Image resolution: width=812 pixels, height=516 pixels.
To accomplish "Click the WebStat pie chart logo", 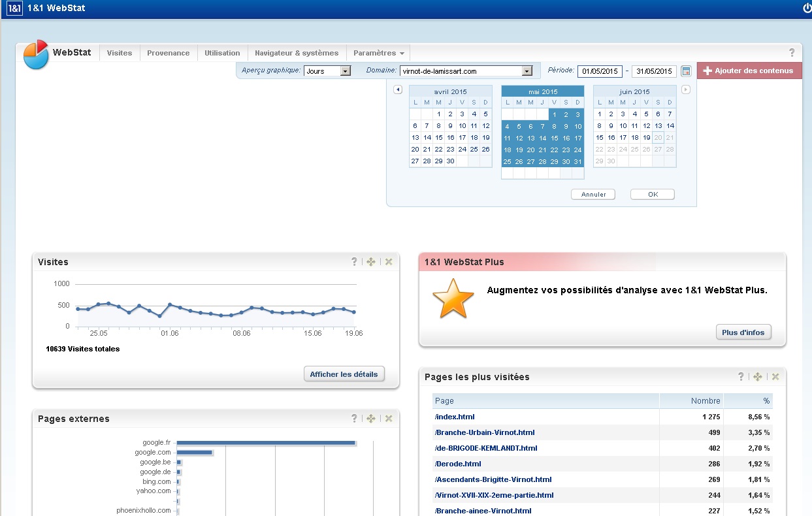I will pos(36,54).
